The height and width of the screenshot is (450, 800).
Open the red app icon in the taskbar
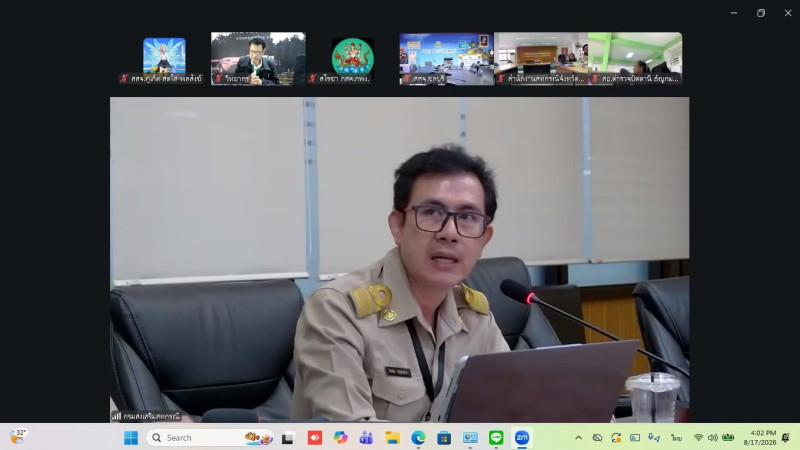[315, 438]
